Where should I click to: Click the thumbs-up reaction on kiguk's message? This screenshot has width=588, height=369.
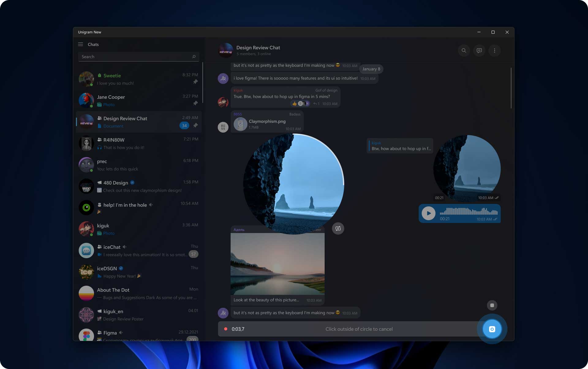[x=295, y=104]
